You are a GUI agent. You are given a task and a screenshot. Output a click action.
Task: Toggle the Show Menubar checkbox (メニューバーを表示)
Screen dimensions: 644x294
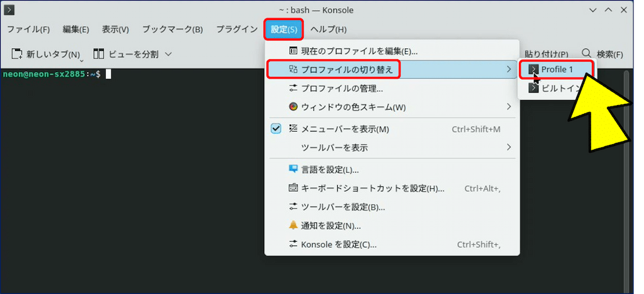pyautogui.click(x=276, y=129)
